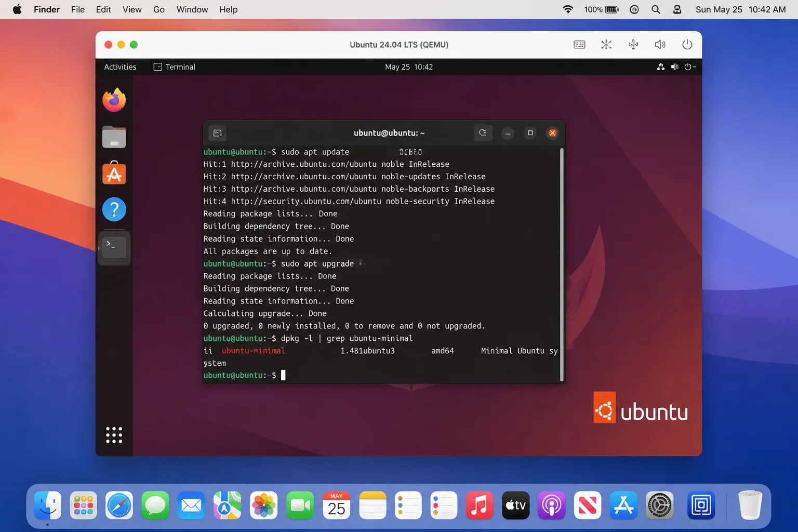This screenshot has width=798, height=532.
Task: Click the terminal header search/menu button
Action: (483, 133)
